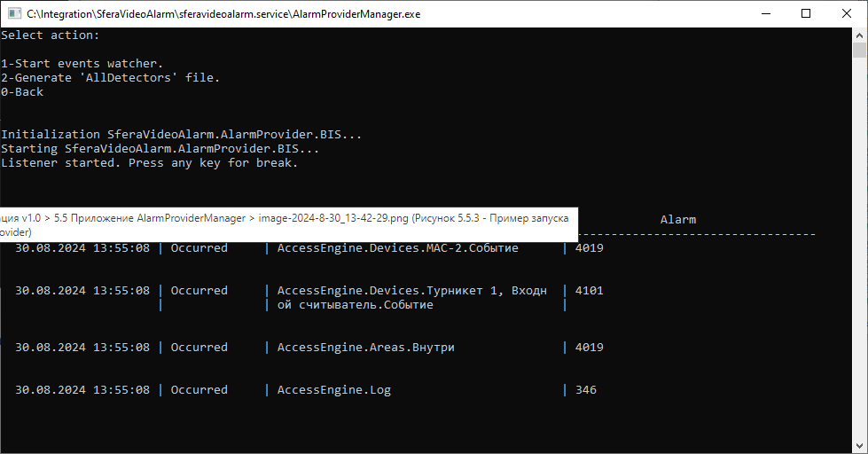Click the AlarmProviderManager.exe path in title bar
Screen dimensions: 868x454
click(x=223, y=14)
